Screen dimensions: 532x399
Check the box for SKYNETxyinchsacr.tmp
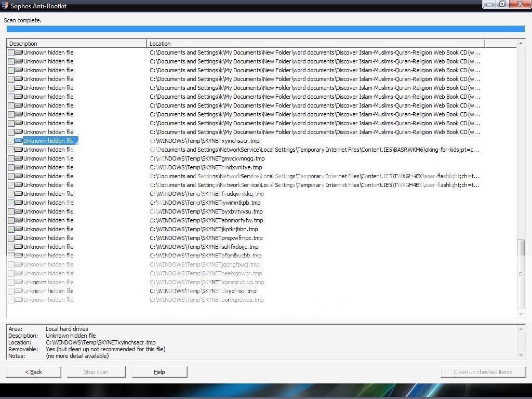click(11, 141)
